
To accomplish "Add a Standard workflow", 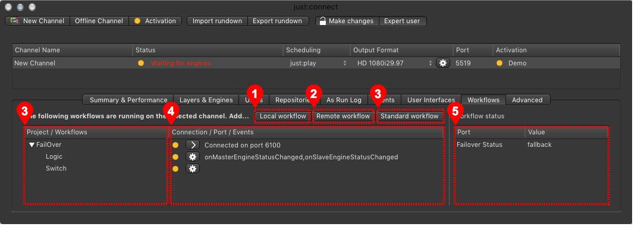I will tap(410, 116).
